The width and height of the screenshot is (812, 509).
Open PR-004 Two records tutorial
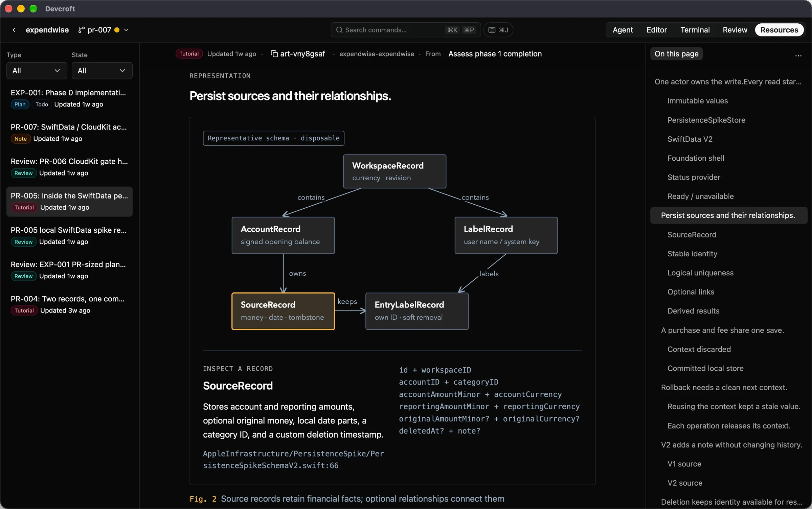pyautogui.click(x=69, y=304)
